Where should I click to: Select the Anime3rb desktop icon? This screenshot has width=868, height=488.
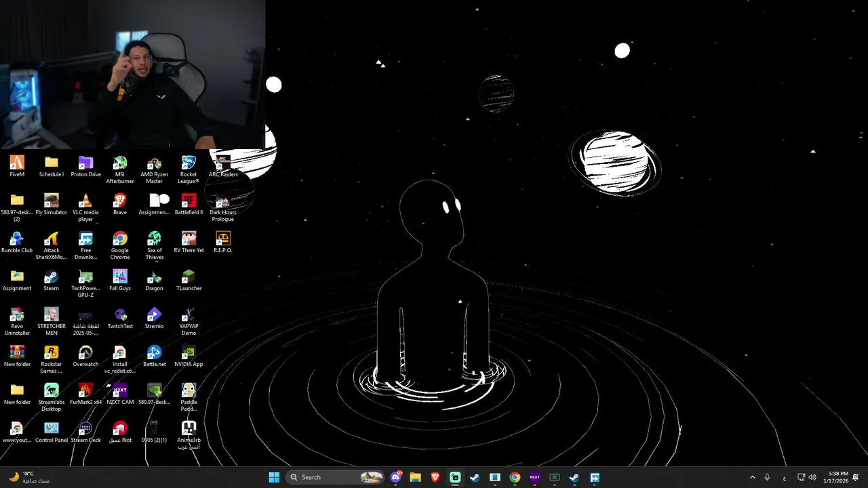[x=189, y=436]
